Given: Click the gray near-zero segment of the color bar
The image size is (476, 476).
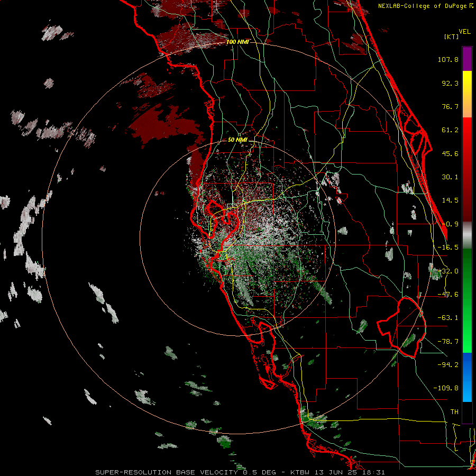Looking at the screenshot, I should (467, 235).
